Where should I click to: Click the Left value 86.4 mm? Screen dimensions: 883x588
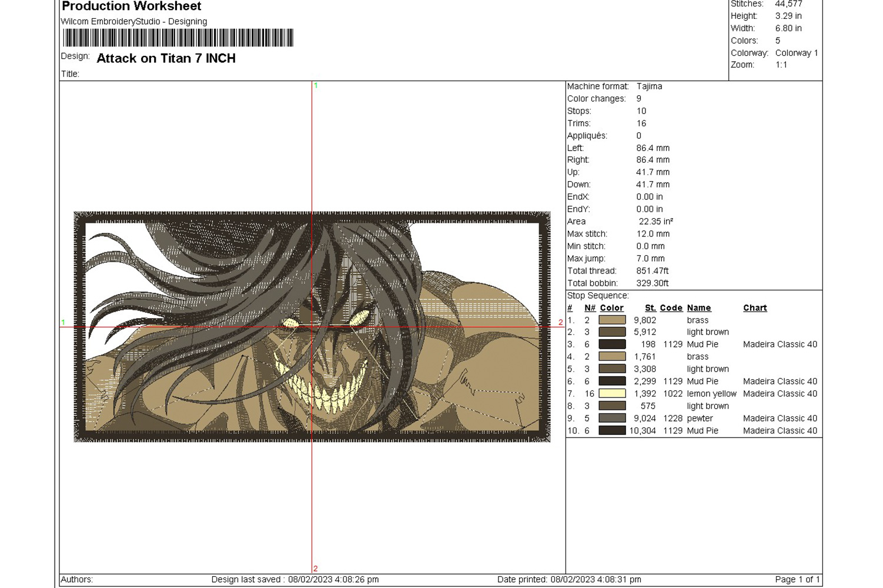pyautogui.click(x=653, y=148)
